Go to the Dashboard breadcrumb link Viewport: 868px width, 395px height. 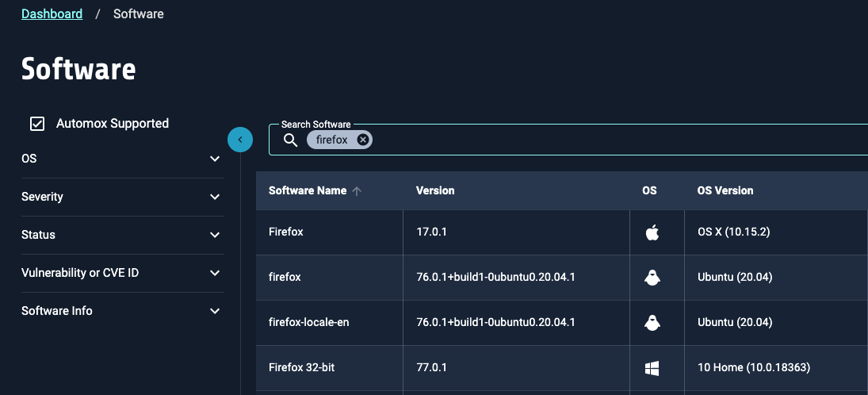52,13
